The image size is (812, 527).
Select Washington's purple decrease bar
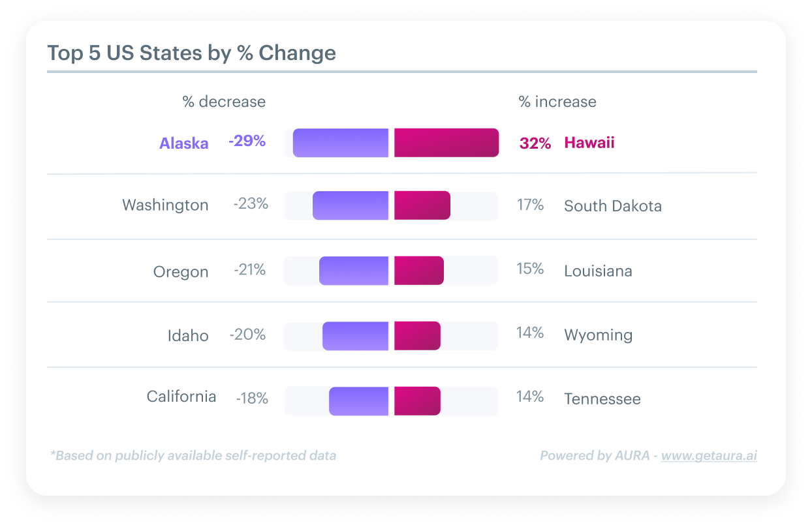[x=351, y=205]
